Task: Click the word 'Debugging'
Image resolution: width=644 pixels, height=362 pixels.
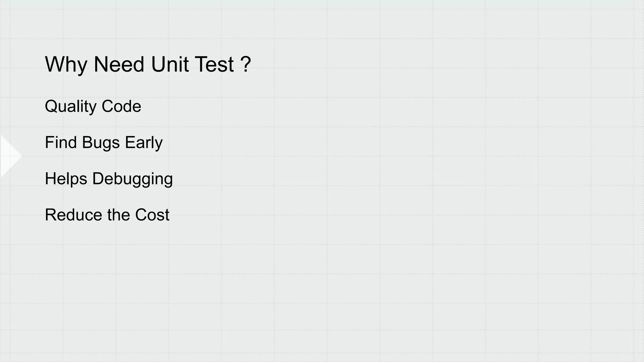Action: 132,178
